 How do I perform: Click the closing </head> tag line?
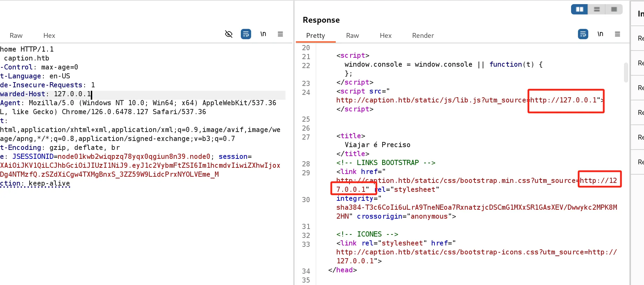click(343, 270)
